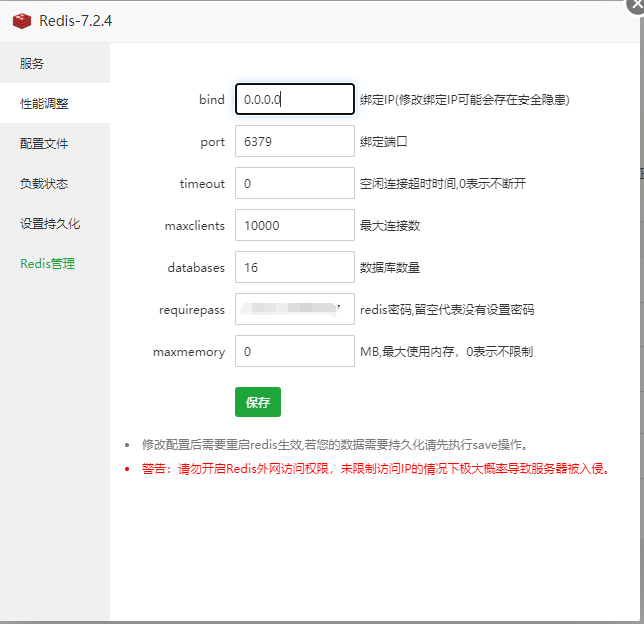This screenshot has width=644, height=624.
Task: Focus the port input field
Action: [x=295, y=141]
